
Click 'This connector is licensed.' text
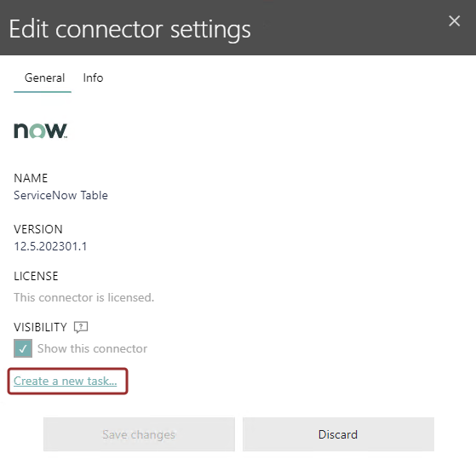pos(83,298)
